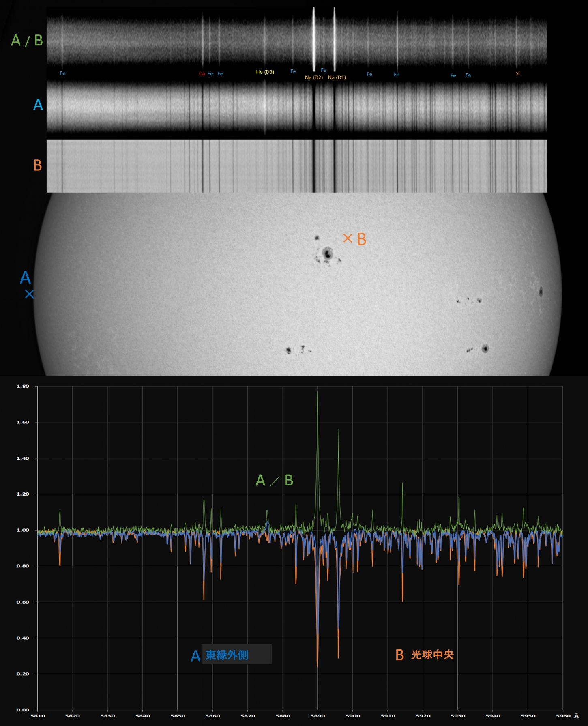Select the red Ca line label
This screenshot has width=588, height=726.
[x=202, y=73]
